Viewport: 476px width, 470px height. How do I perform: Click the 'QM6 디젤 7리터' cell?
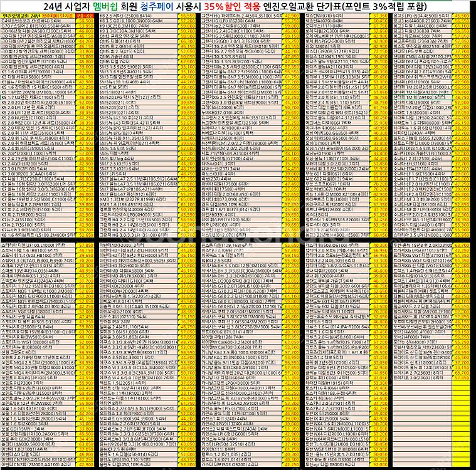(x=139, y=61)
